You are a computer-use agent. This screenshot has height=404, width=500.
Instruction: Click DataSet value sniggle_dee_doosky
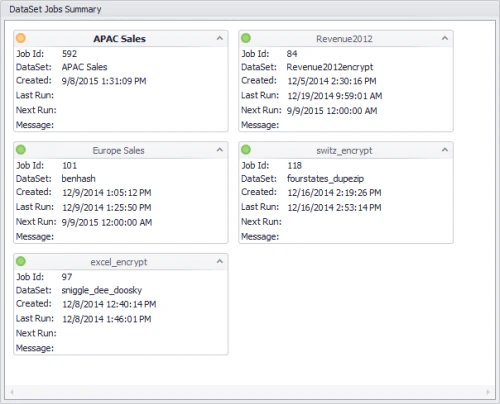[102, 290]
